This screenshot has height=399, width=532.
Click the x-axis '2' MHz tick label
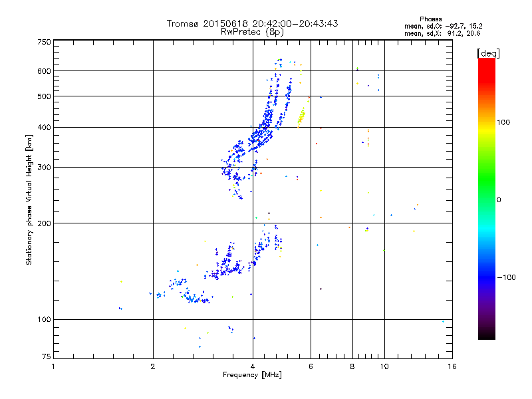[153, 366]
